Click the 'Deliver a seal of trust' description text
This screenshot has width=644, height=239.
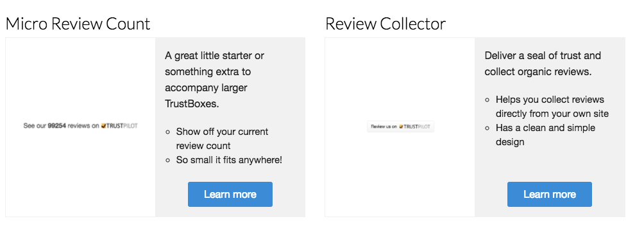[x=543, y=64]
